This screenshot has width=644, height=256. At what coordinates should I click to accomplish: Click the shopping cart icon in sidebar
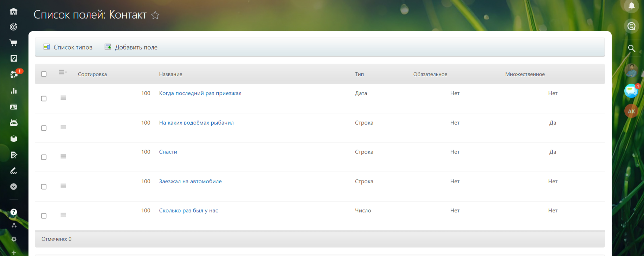tap(13, 43)
